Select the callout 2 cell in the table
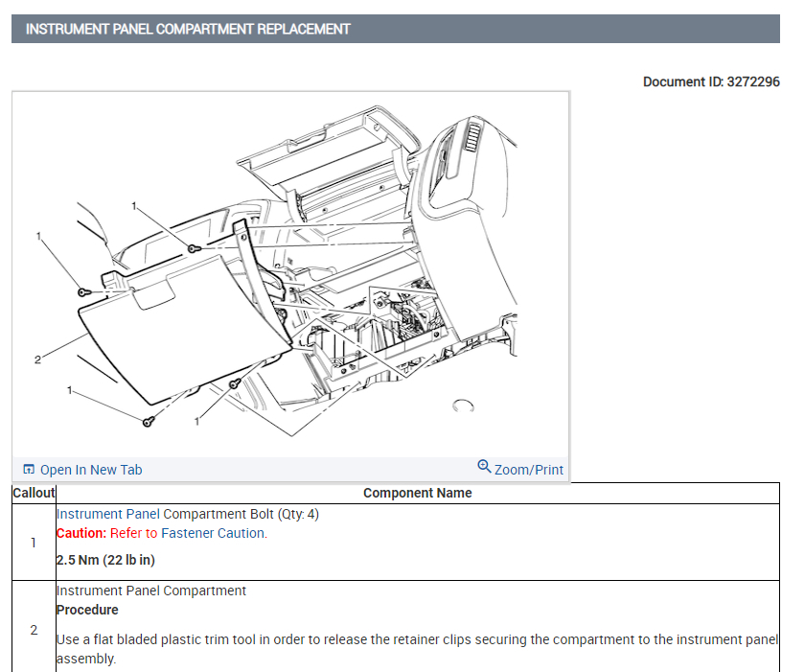The width and height of the screenshot is (805, 672). point(34,630)
